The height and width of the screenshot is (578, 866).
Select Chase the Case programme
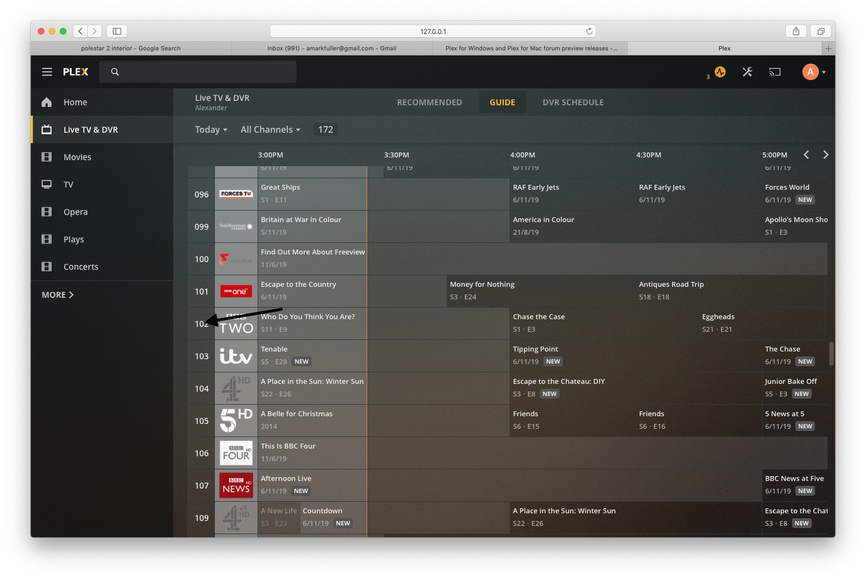pyautogui.click(x=604, y=324)
